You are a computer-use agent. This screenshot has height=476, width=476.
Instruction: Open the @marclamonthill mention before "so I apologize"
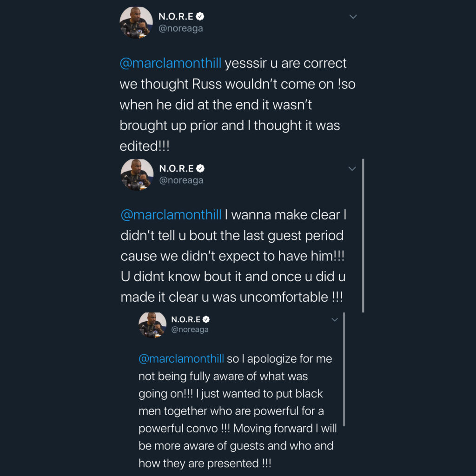181,359
